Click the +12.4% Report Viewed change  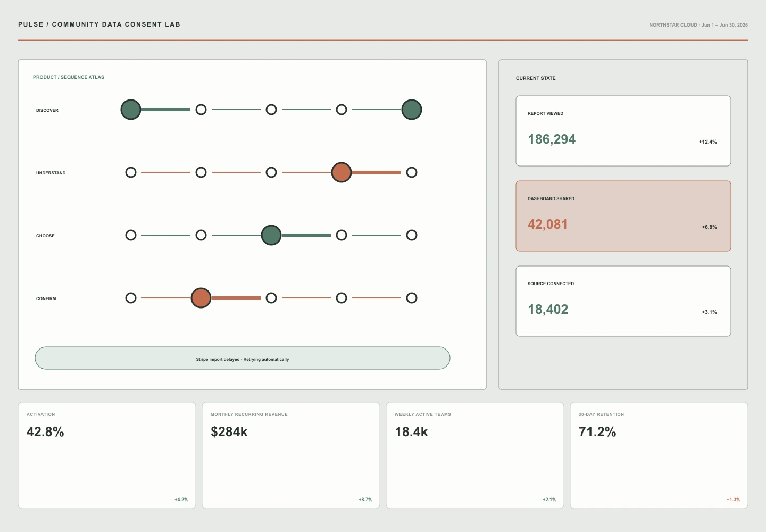(708, 142)
